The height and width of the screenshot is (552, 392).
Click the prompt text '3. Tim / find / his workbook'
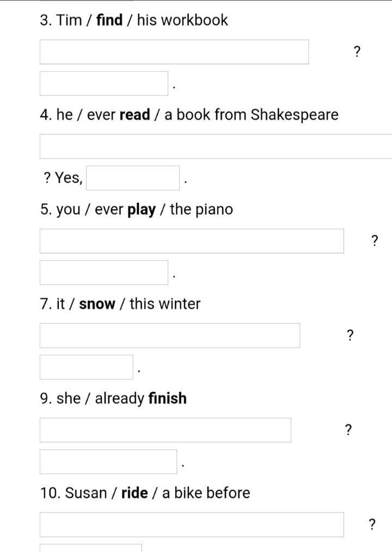pyautogui.click(x=134, y=20)
